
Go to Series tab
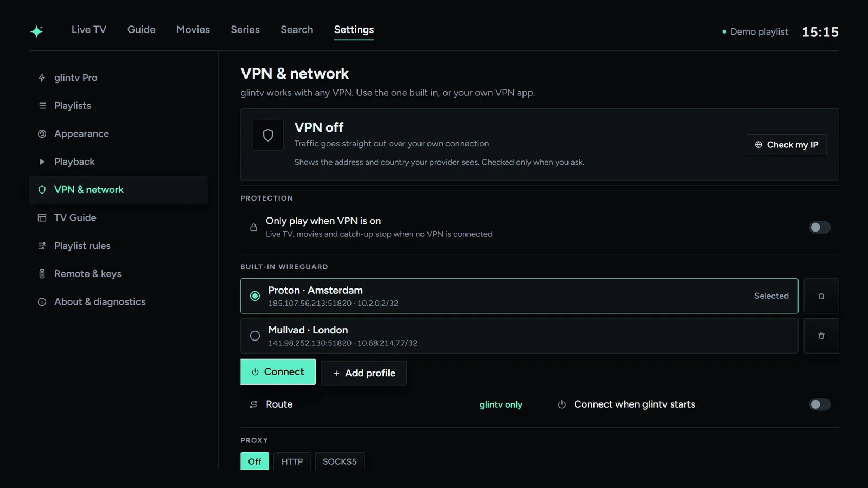tap(245, 30)
